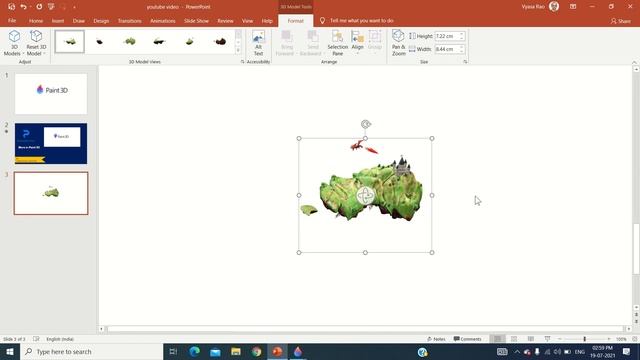
Task: Select the fifth 3D model view preset
Action: 190,41
